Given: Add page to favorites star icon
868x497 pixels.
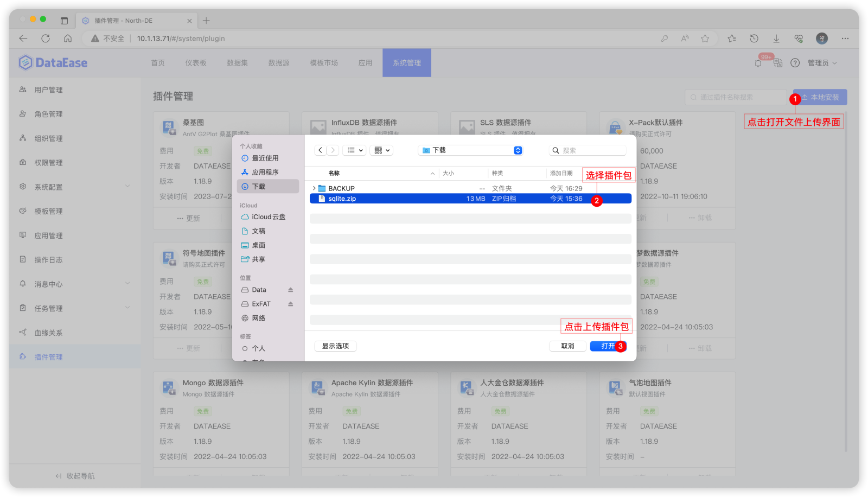Looking at the screenshot, I should 705,39.
